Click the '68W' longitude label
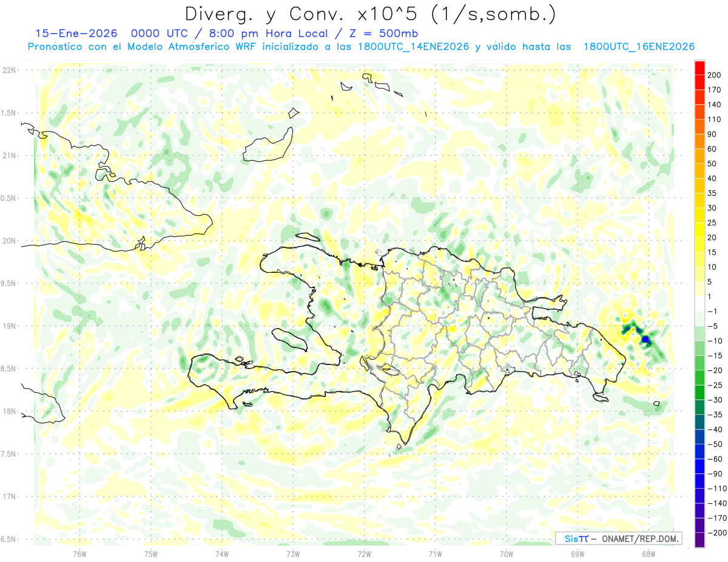This screenshot has height=562, width=728. (x=648, y=554)
